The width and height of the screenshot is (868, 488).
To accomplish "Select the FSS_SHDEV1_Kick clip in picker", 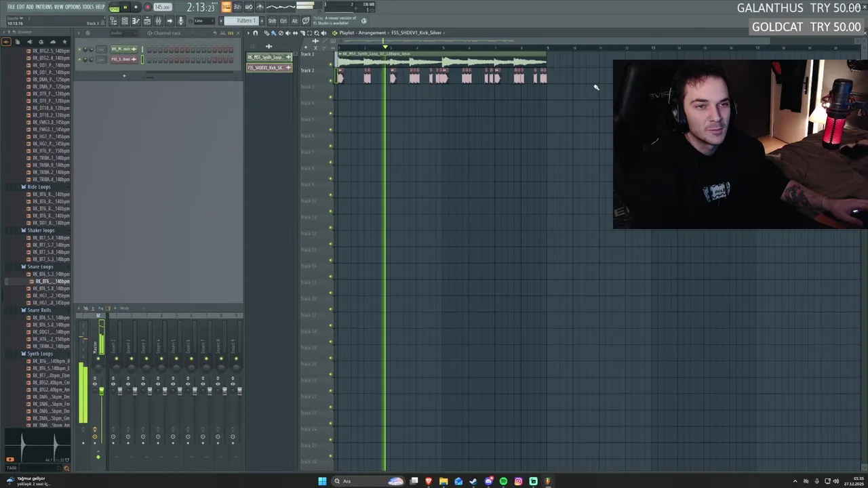I will coord(269,68).
